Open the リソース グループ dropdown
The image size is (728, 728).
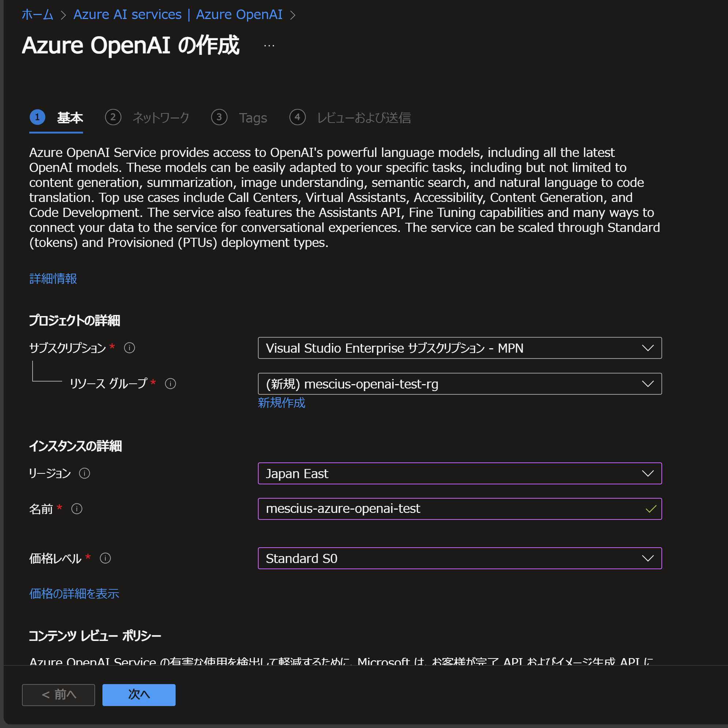(460, 384)
